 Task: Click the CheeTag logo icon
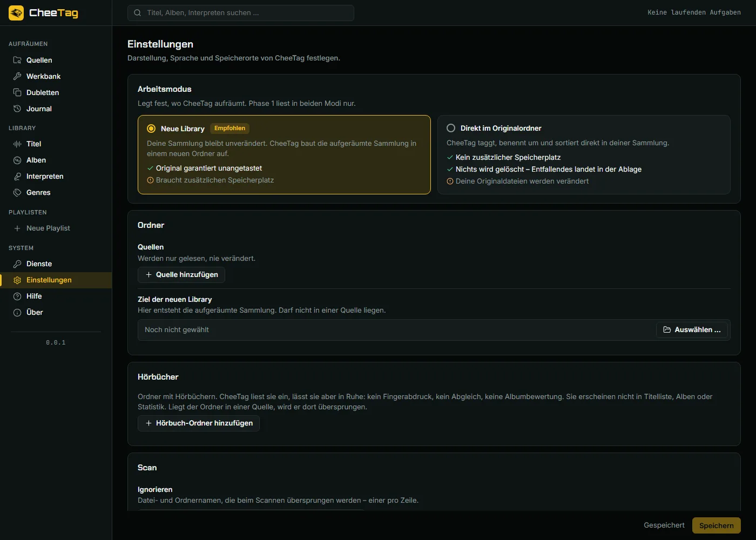tap(16, 13)
